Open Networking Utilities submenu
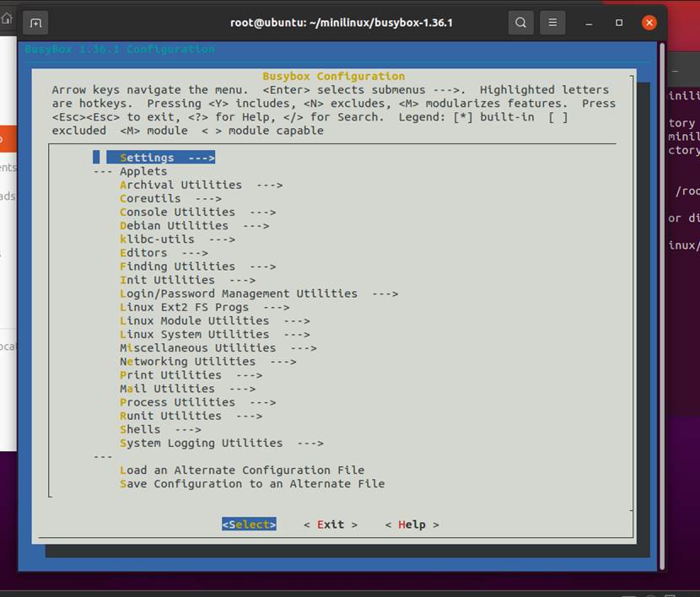Viewport: 700px width, 597px height. point(208,362)
